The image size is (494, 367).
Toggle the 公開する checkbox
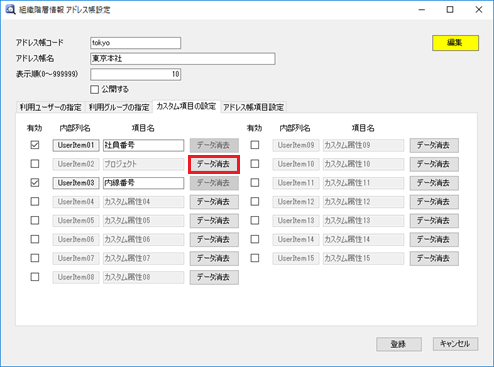pos(95,89)
